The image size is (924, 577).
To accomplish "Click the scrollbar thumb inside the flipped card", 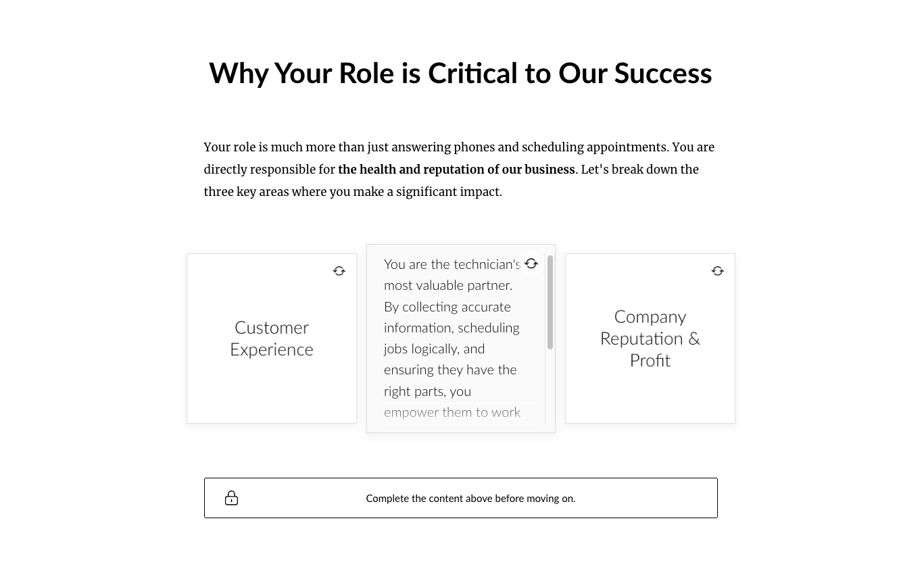I will (550, 302).
